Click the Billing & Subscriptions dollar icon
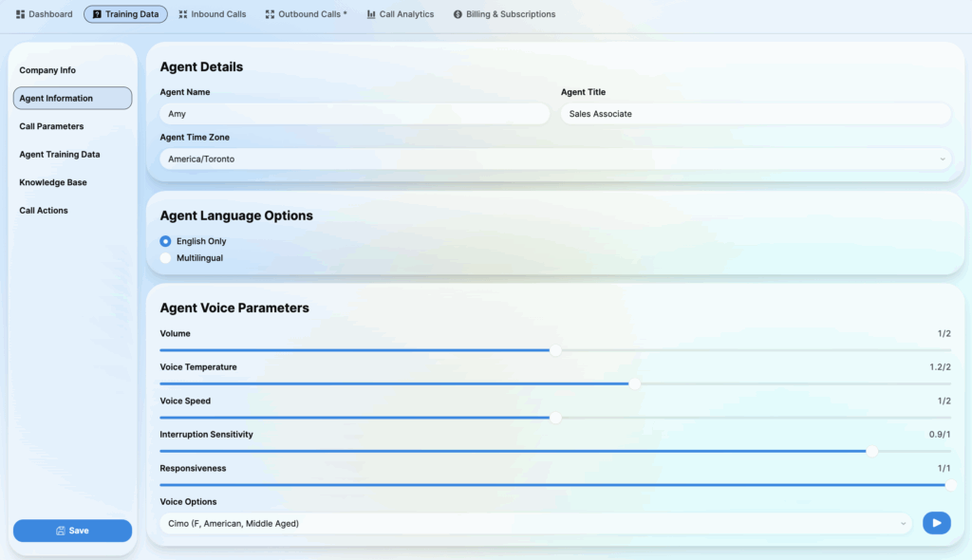972x560 pixels. pos(458,14)
